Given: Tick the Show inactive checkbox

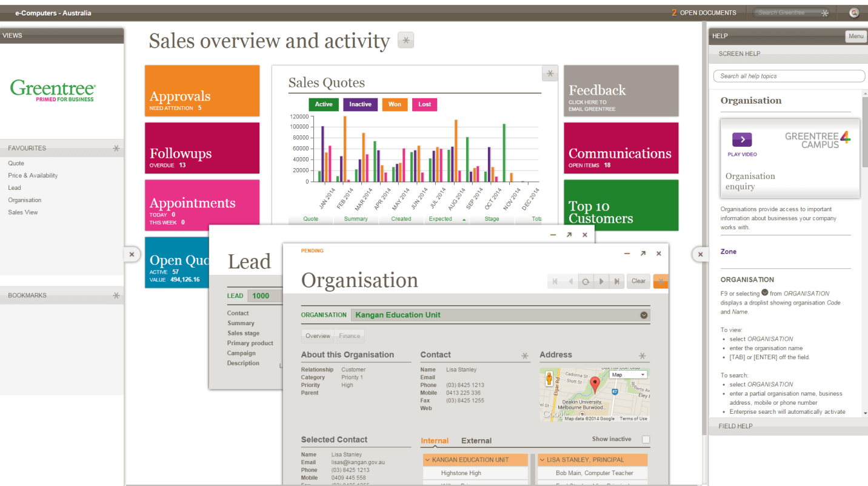Looking at the screenshot, I should pyautogui.click(x=646, y=439).
